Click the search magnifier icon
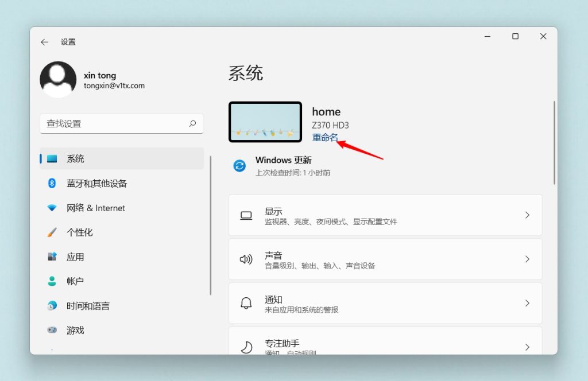Image resolution: width=588 pixels, height=381 pixels. point(193,123)
